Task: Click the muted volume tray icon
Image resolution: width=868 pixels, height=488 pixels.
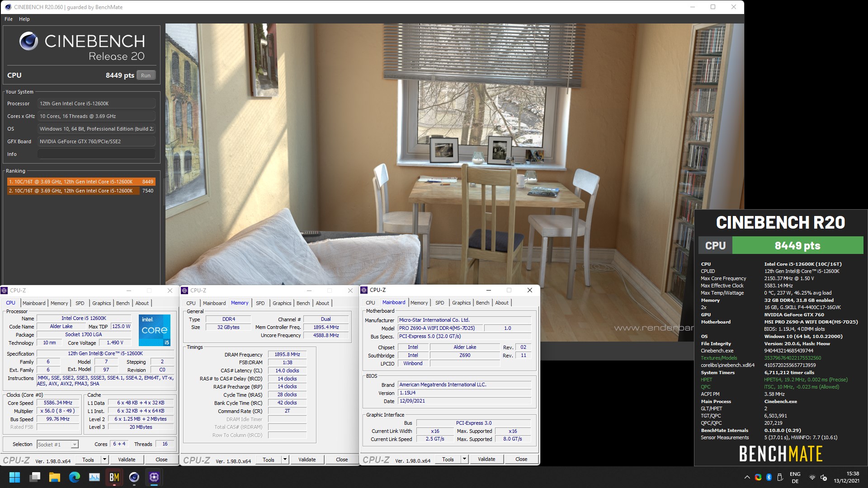Action: [x=824, y=477]
